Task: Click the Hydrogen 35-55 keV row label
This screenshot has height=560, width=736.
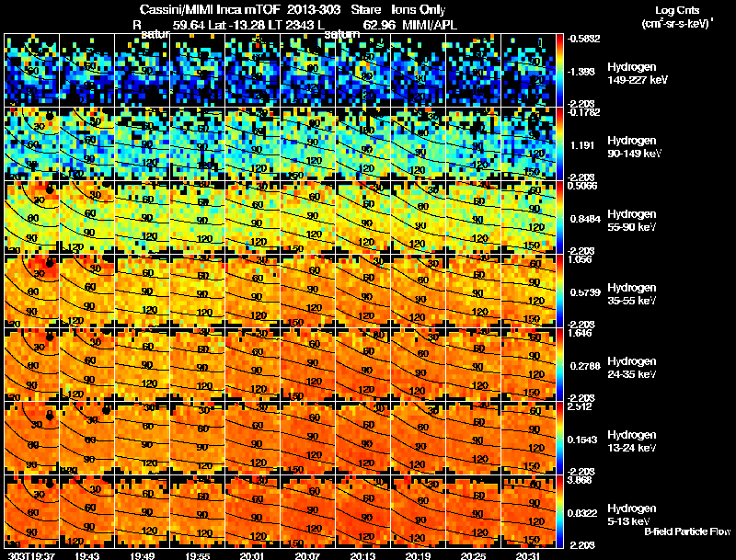Action: 632,293
